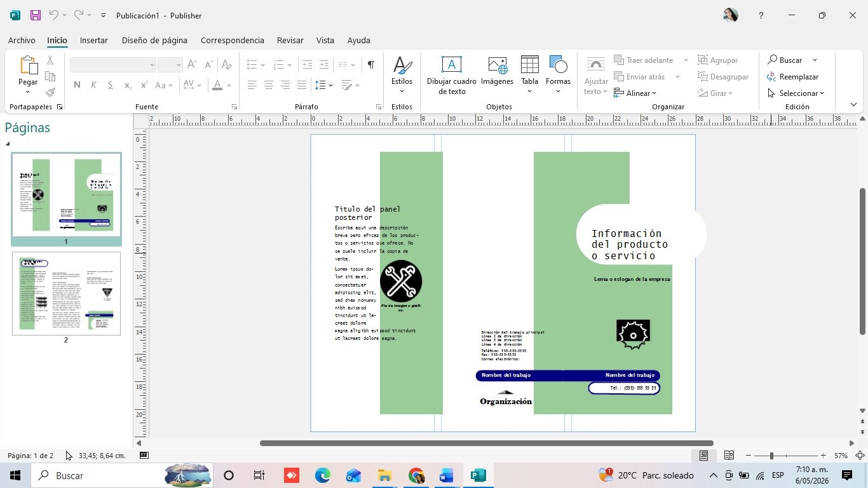
Task: Select page 2 thumbnail in Páginas
Action: [66, 294]
